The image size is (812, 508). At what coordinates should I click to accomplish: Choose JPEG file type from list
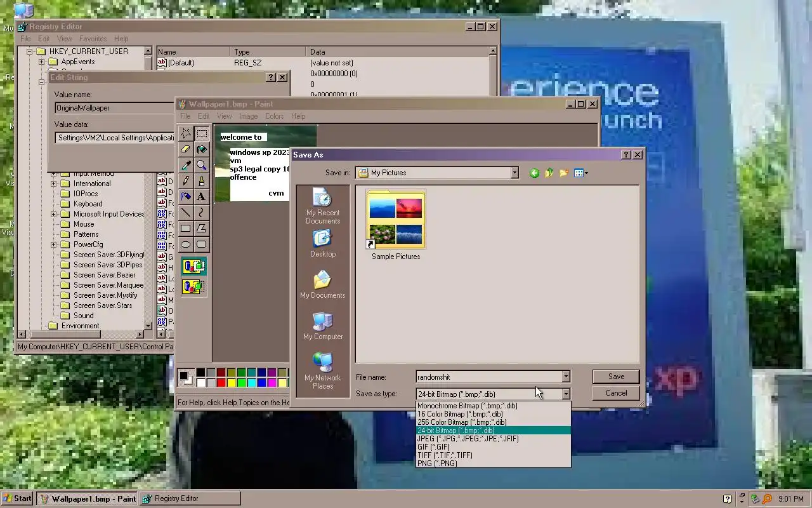(x=493, y=439)
